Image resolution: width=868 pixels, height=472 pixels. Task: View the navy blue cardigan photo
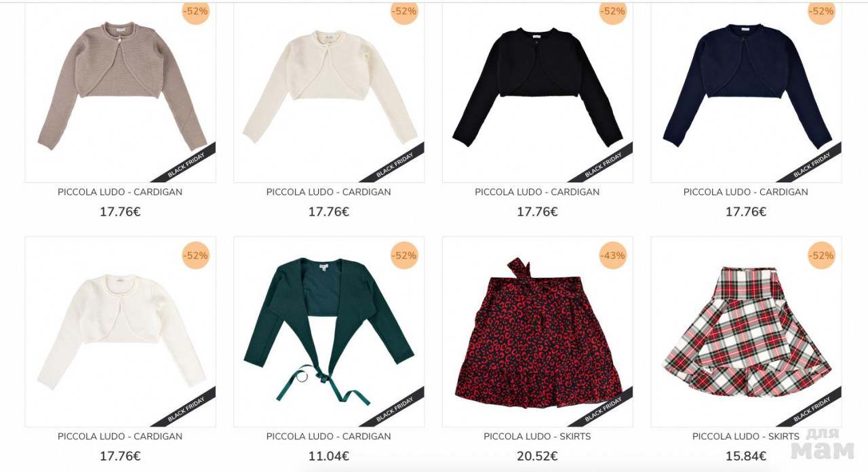click(746, 93)
